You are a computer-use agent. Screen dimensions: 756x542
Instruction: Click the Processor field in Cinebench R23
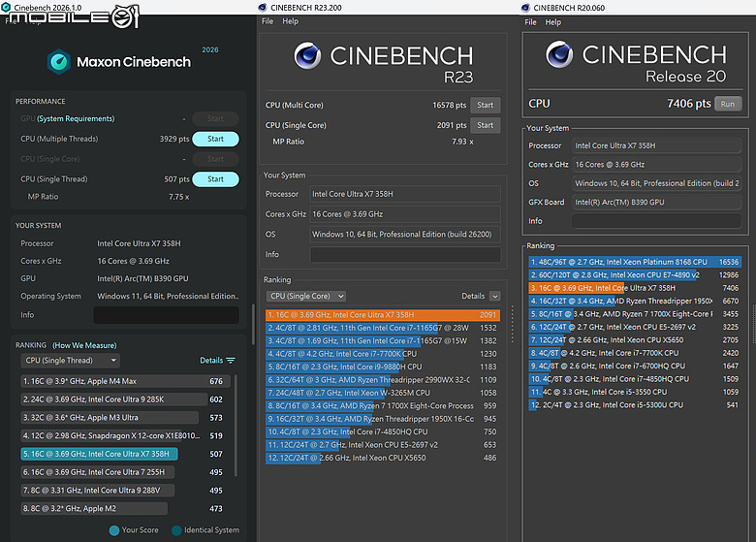point(405,194)
